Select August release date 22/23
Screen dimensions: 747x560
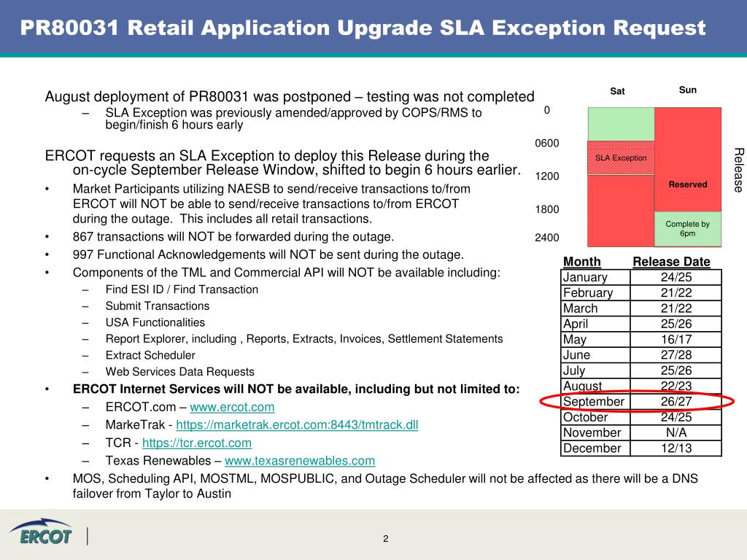coord(676,386)
